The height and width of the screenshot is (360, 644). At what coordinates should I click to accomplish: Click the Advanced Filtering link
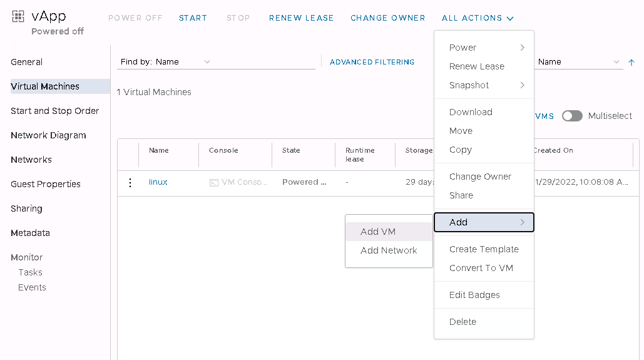pyautogui.click(x=372, y=62)
